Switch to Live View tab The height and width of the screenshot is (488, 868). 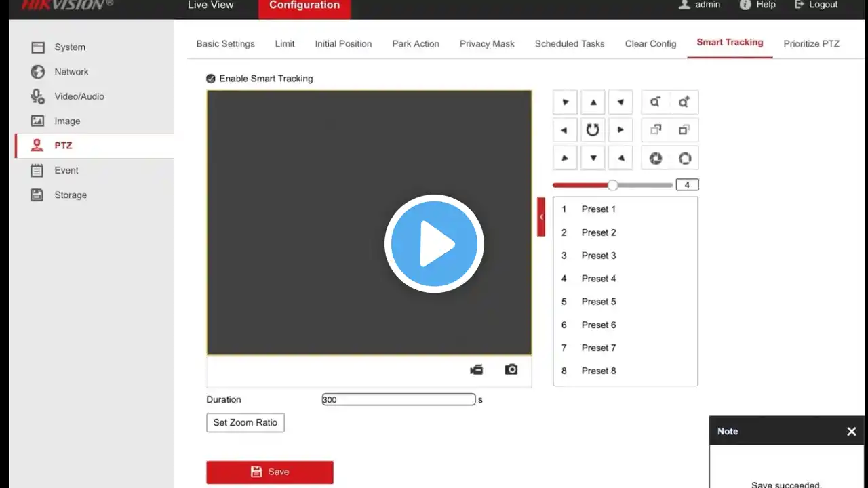pyautogui.click(x=210, y=5)
